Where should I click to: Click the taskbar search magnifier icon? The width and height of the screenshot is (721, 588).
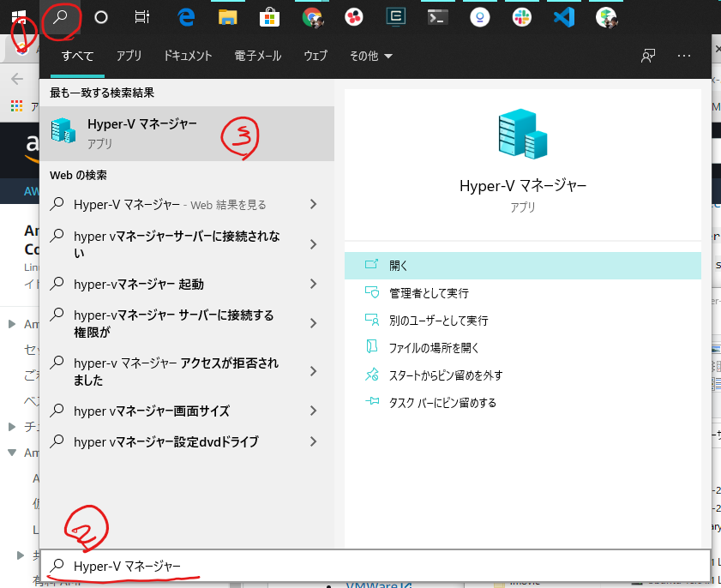(60, 17)
